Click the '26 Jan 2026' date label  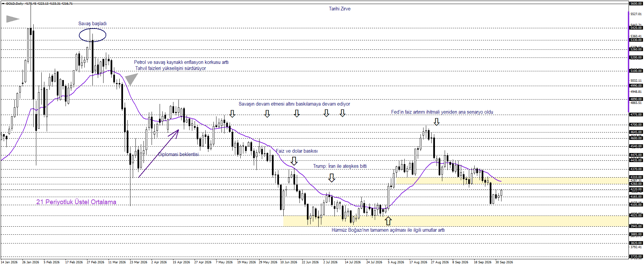tap(31, 262)
